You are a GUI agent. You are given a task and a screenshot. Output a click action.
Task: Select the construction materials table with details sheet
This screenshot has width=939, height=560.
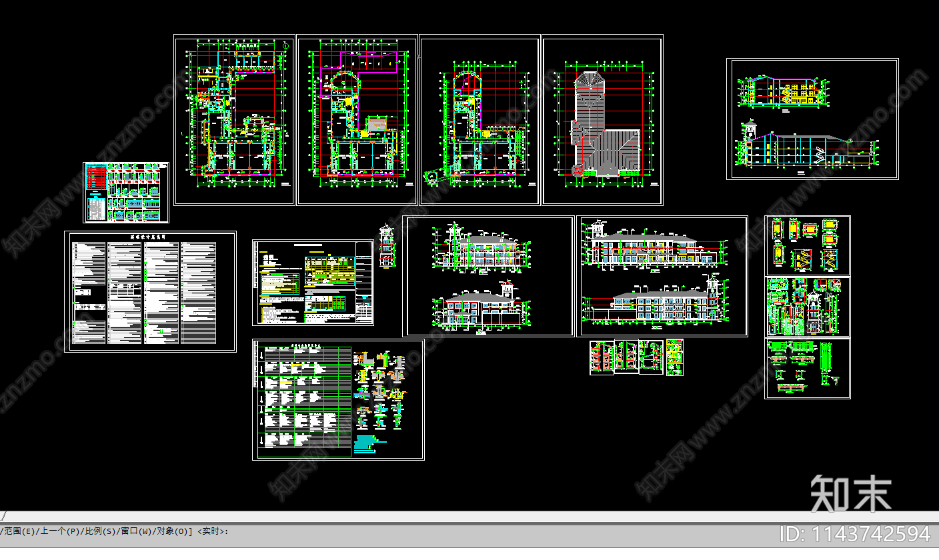pyautogui.click(x=338, y=399)
